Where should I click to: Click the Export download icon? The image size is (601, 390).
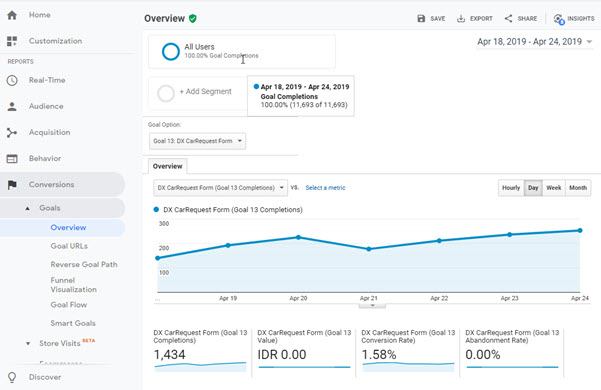[461, 18]
